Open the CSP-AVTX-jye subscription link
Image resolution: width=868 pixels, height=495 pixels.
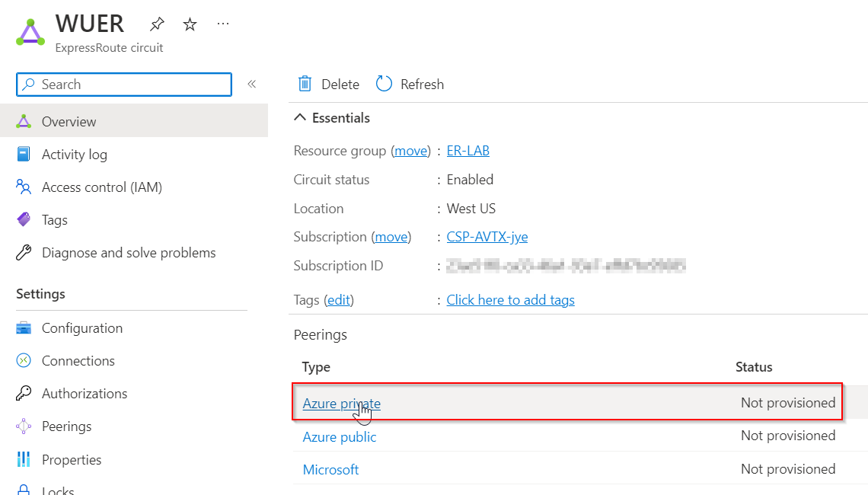pyautogui.click(x=487, y=237)
